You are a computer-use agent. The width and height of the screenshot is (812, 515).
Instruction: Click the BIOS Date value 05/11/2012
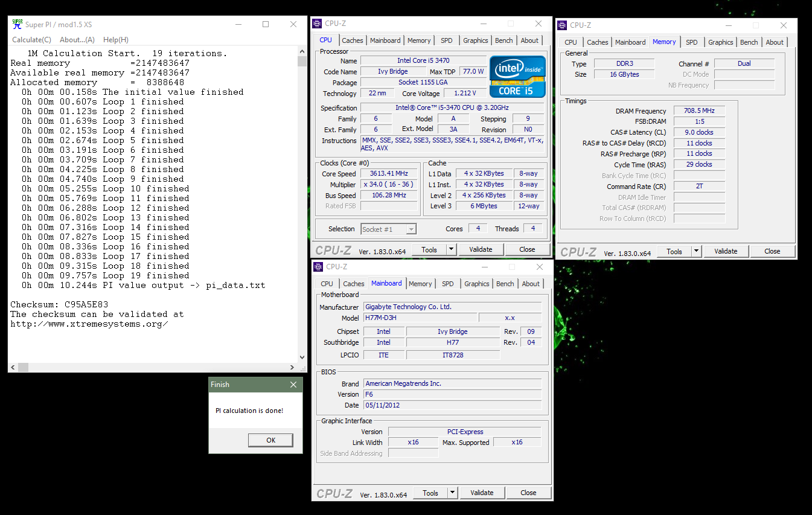pos(452,405)
